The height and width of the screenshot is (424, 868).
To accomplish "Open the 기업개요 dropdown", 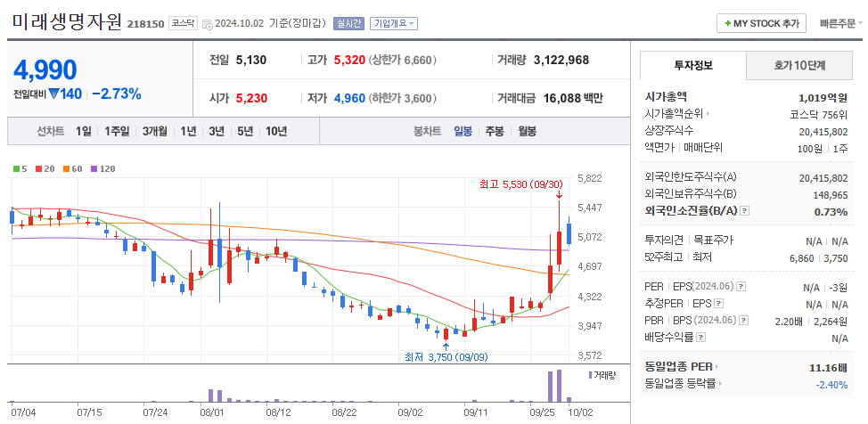I will (x=394, y=23).
